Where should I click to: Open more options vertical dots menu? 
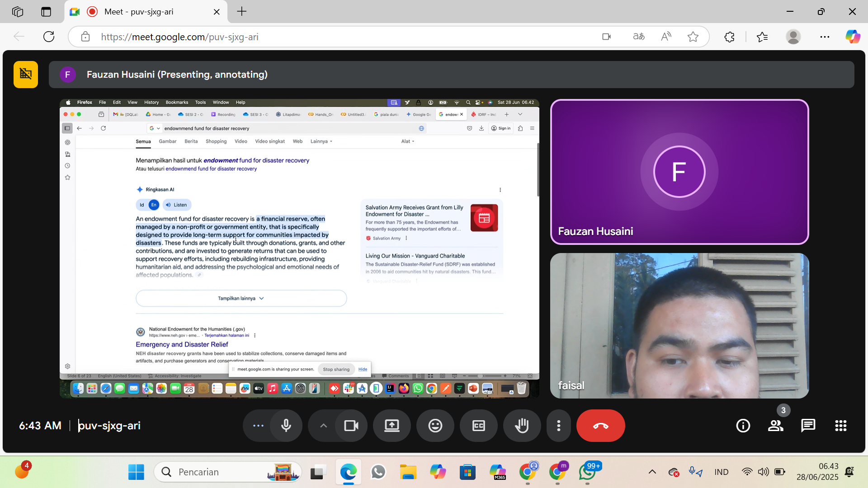point(559,426)
